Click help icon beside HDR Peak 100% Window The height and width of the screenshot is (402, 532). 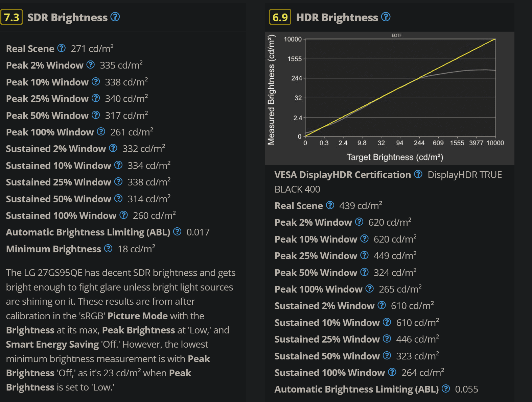370,288
